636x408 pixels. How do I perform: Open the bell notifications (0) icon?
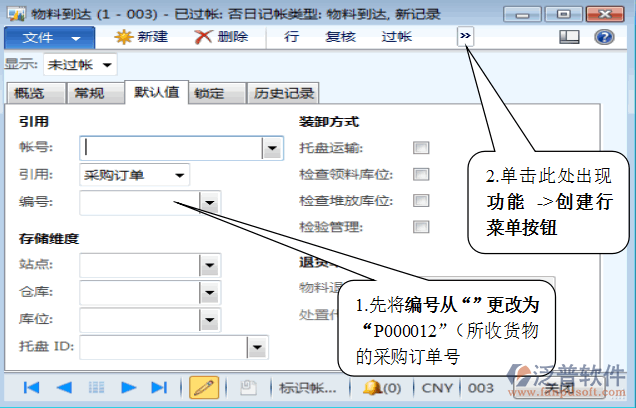point(381,388)
